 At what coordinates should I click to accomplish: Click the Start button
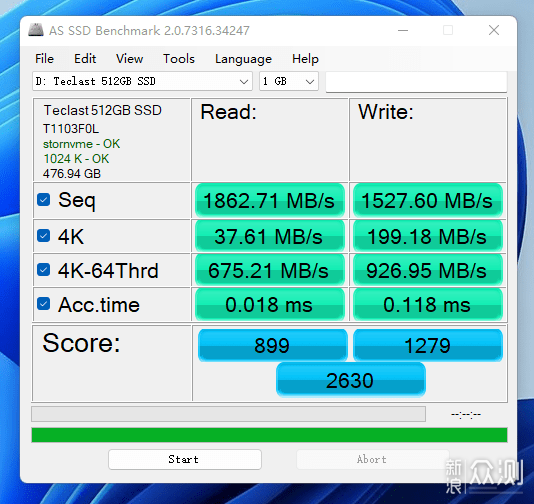(185, 459)
